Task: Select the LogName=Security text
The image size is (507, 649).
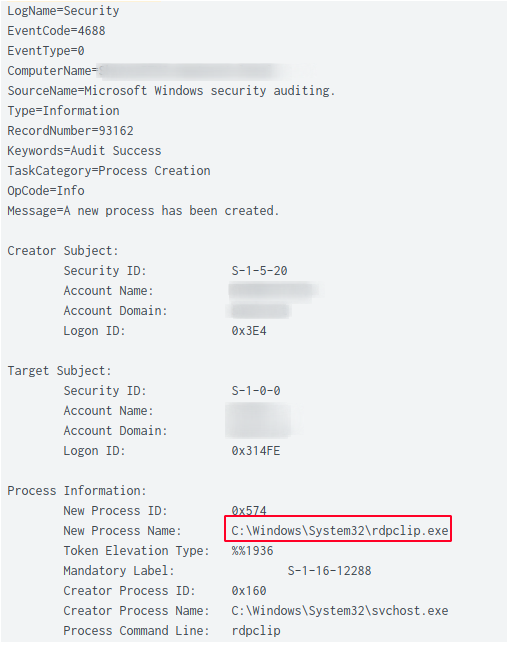Action: (63, 11)
